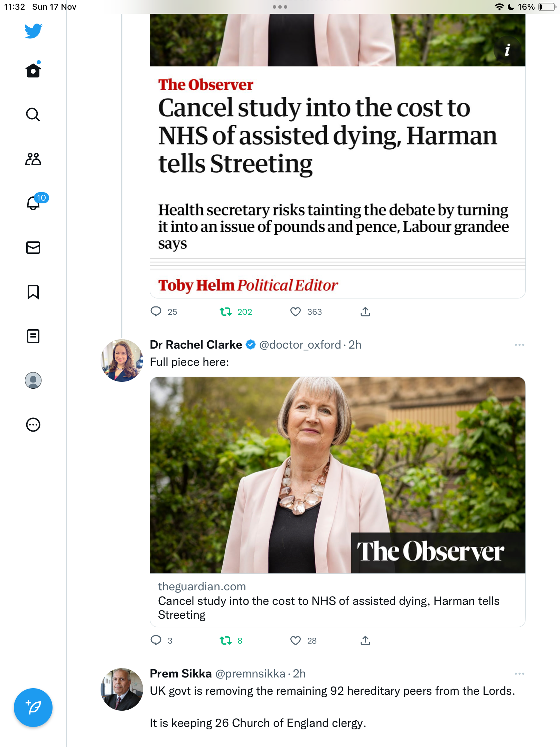Open Messages envelope icon
The height and width of the screenshot is (747, 560).
click(x=33, y=248)
